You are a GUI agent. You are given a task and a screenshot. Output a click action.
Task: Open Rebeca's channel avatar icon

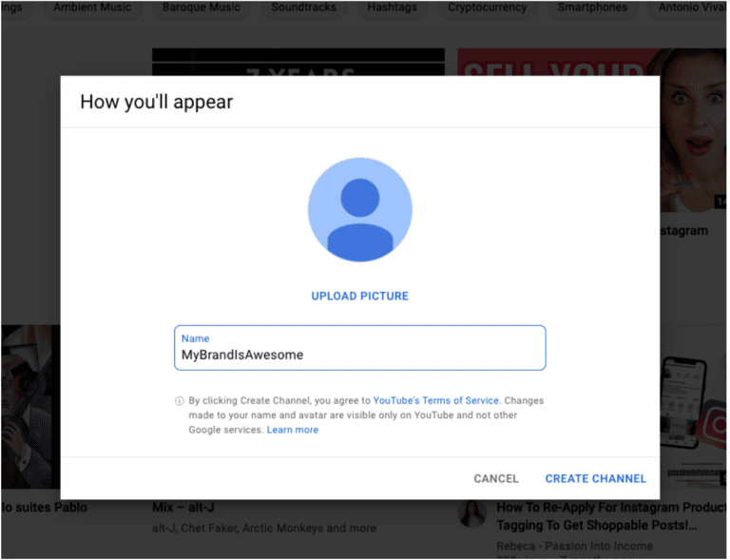click(471, 514)
